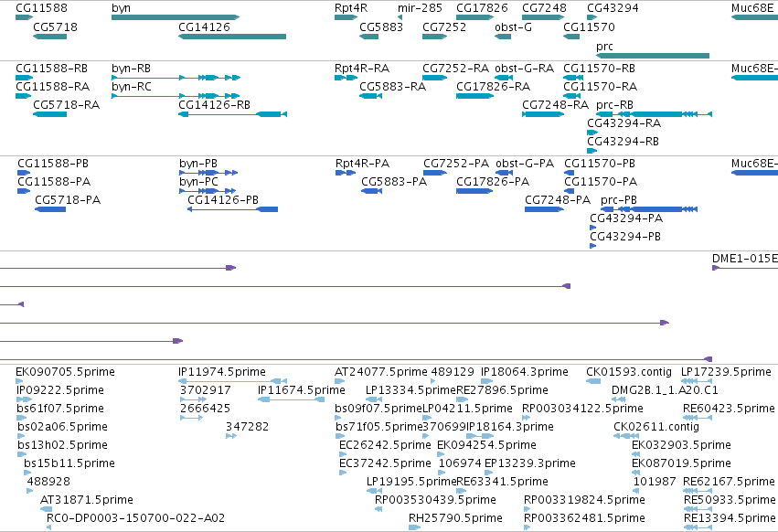Click protein CG7248-PA
Viewport: 778px width, 532px height.
coord(544,209)
